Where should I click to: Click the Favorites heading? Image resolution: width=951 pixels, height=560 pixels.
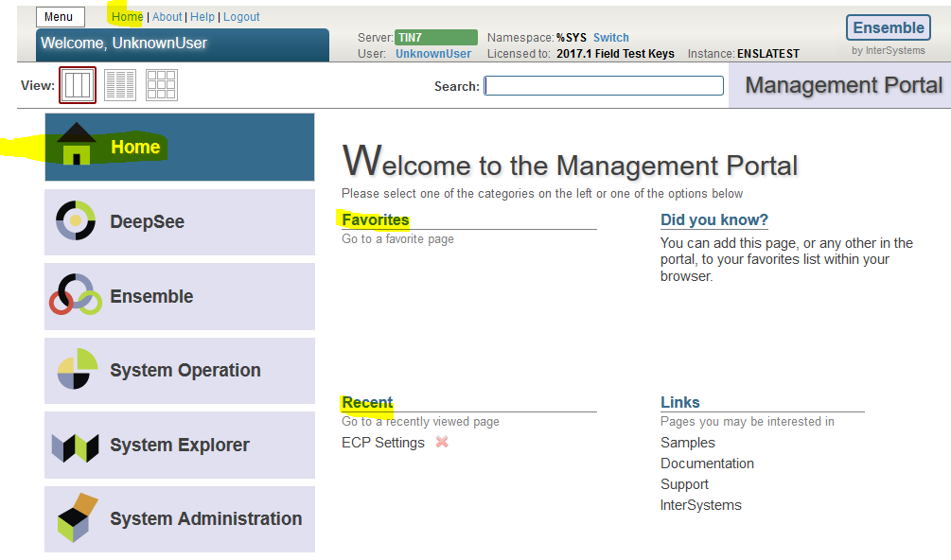(376, 220)
